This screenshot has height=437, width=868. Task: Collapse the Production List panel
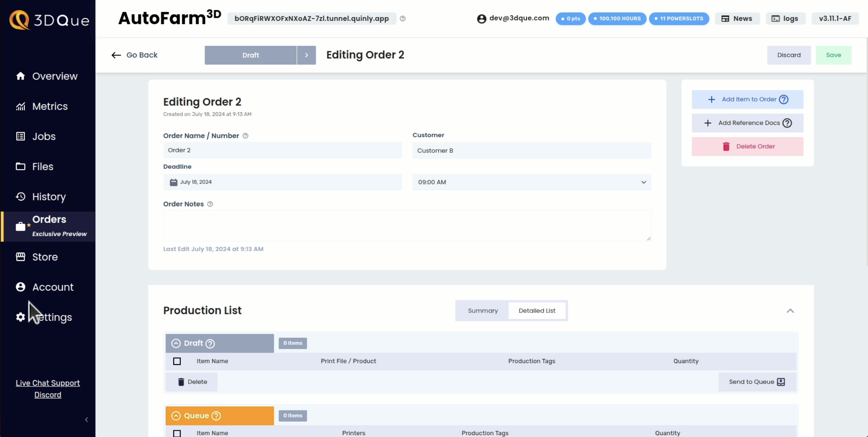(791, 311)
